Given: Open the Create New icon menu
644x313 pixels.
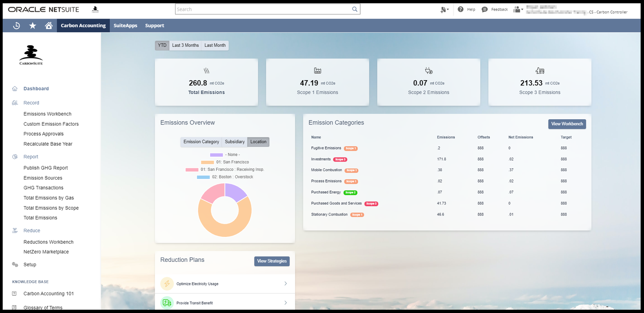Looking at the screenshot, I should [x=444, y=10].
